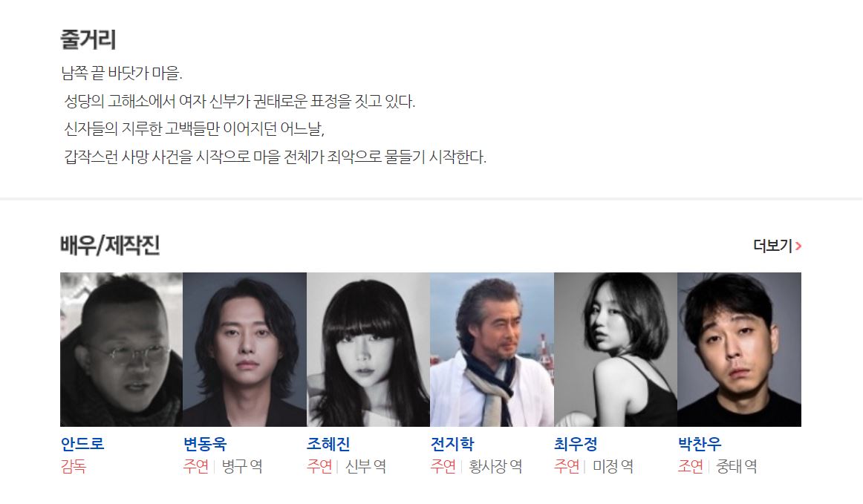Screen dimensions: 863x504
Task: Open actress 조혜진's photo
Action: (368, 350)
